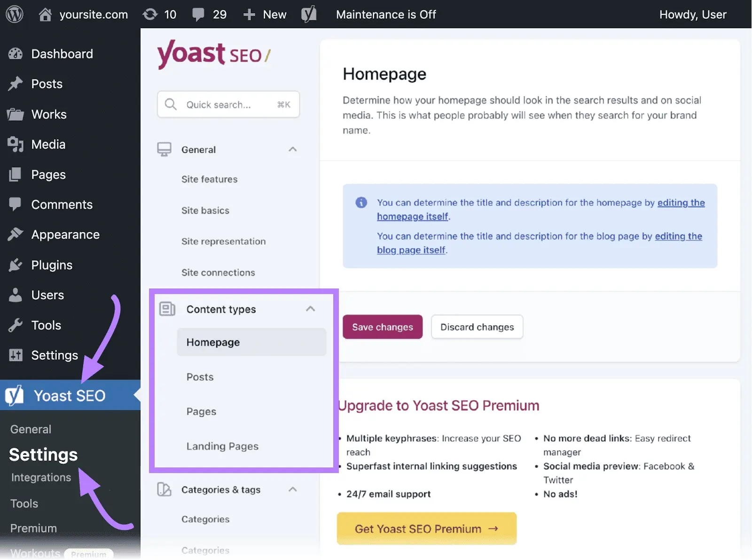Screen dimensions: 752x560
Task: Select the Media library icon in the sidebar
Action: (x=16, y=144)
